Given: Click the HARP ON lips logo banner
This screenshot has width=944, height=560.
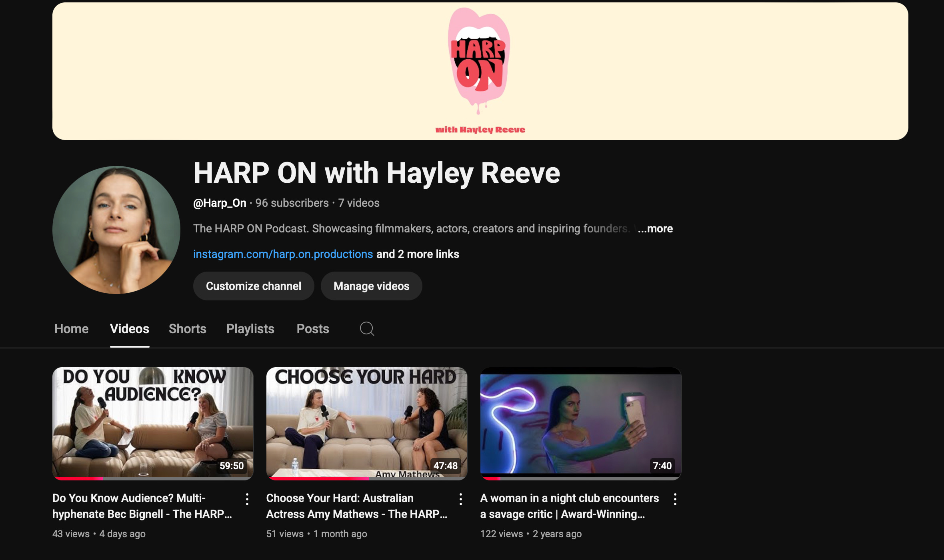Looking at the screenshot, I should coord(479,60).
